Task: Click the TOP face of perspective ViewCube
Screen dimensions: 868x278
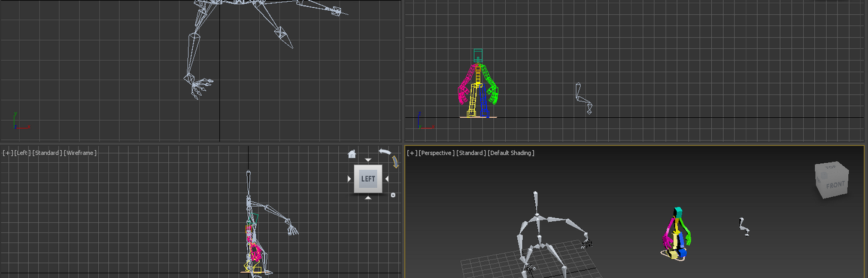Action: 830,168
